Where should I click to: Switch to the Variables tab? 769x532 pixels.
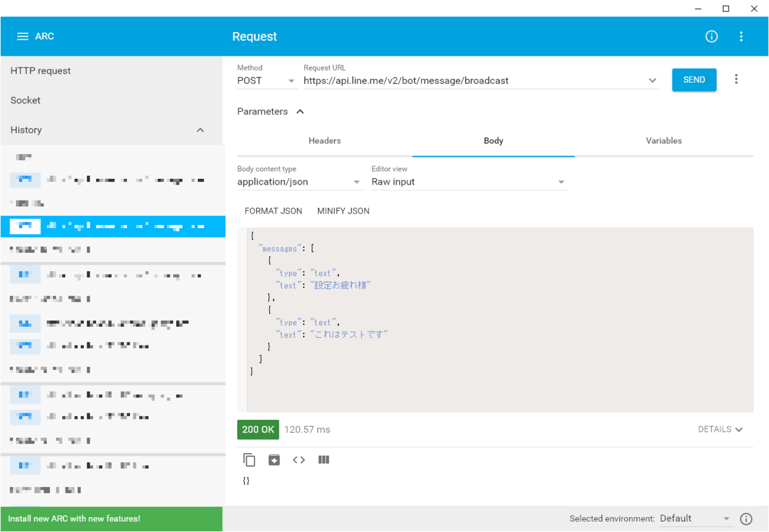click(x=664, y=141)
